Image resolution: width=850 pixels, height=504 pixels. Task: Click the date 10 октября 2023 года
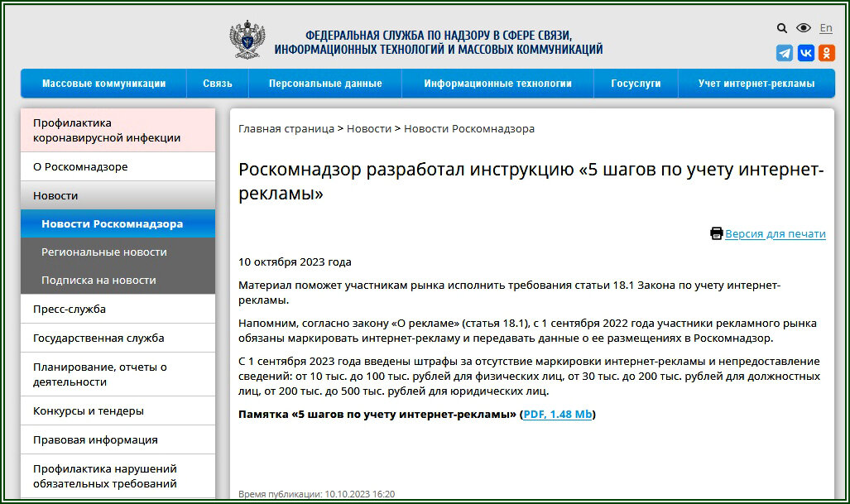(x=295, y=262)
